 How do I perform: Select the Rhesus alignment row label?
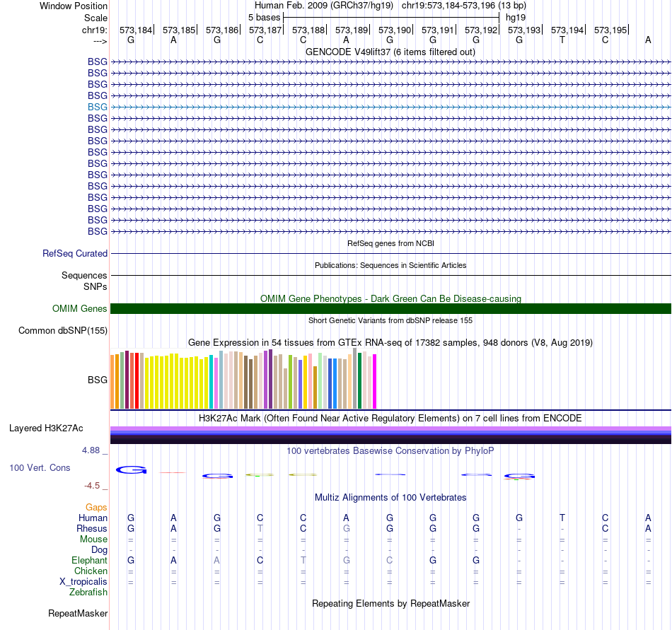[x=92, y=528]
